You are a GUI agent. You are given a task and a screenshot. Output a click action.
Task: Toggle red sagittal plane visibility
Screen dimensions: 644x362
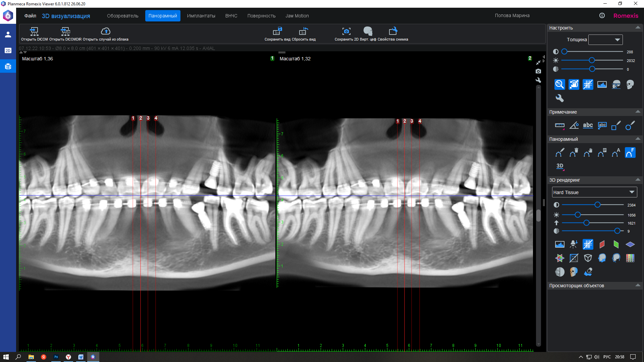[602, 244]
